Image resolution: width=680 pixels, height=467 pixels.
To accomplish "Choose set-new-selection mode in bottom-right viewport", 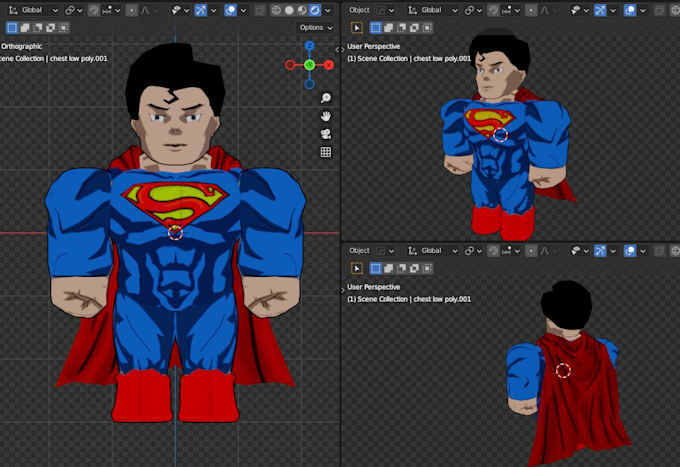I will click(376, 268).
